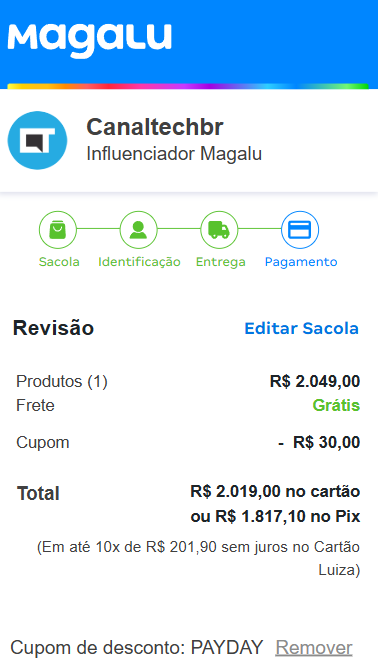Image resolution: width=378 pixels, height=672 pixels.
Task: Click the Pagamento step label
Action: click(301, 262)
